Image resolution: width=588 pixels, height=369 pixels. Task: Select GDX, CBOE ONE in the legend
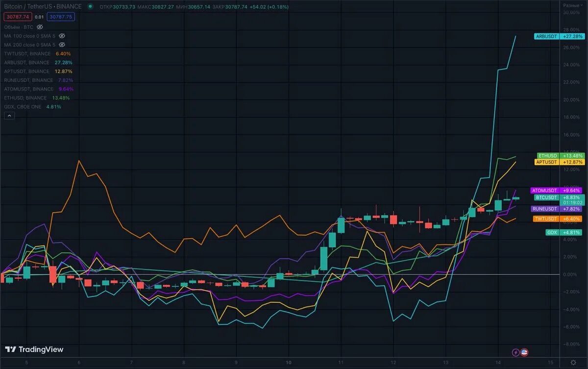pyautogui.click(x=23, y=106)
